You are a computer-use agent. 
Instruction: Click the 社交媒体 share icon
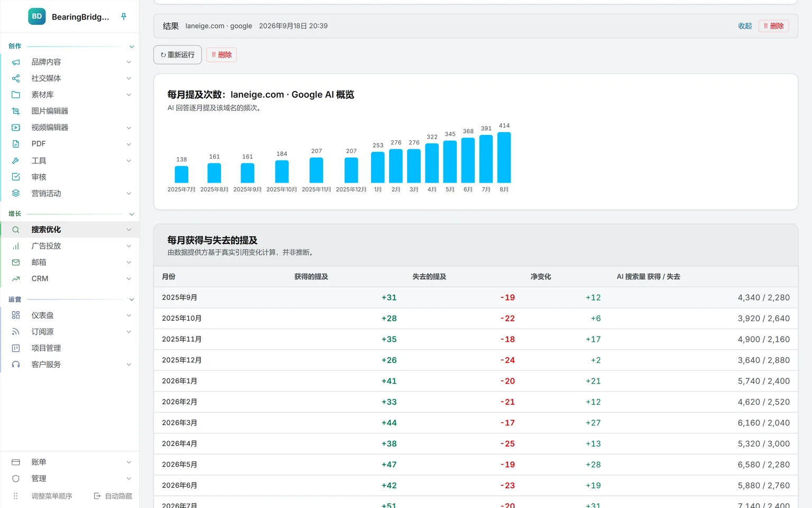pos(16,78)
